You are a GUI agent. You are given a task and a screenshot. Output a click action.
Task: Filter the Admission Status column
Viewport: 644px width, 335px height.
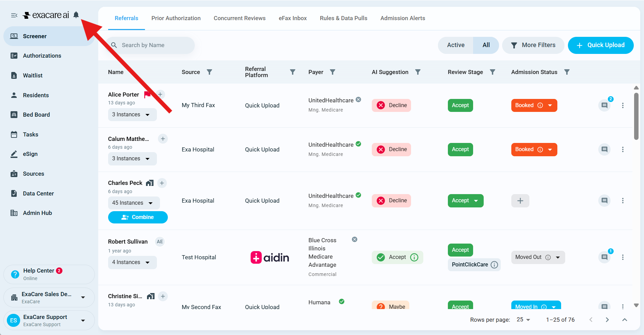[x=567, y=72]
